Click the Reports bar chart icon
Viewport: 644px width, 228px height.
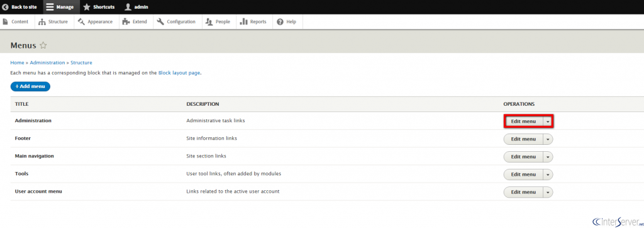243,21
